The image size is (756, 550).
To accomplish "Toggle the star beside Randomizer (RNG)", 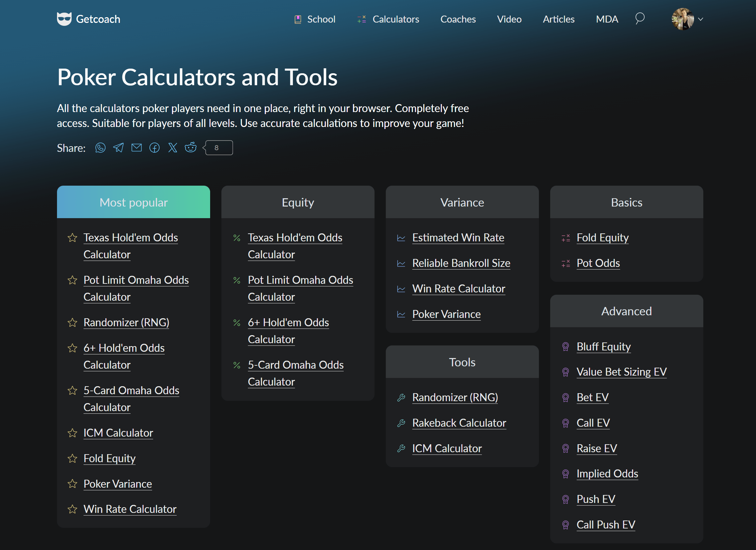I will click(x=72, y=323).
